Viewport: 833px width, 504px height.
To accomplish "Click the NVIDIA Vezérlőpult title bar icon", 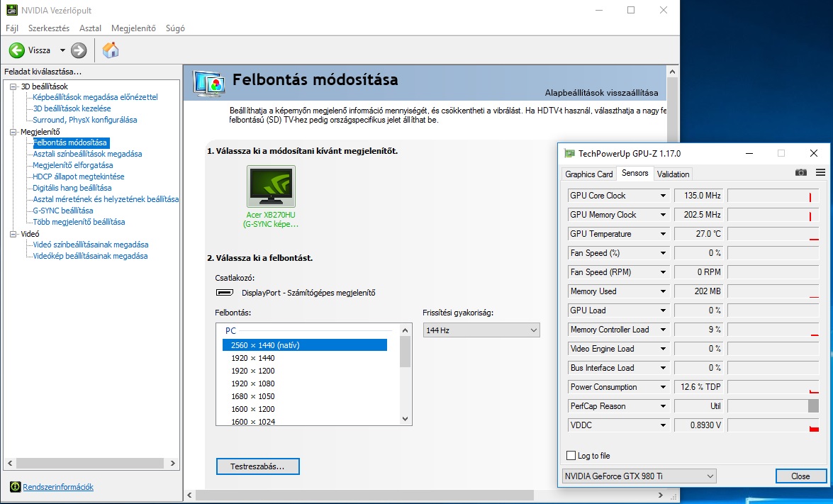I will (11, 10).
